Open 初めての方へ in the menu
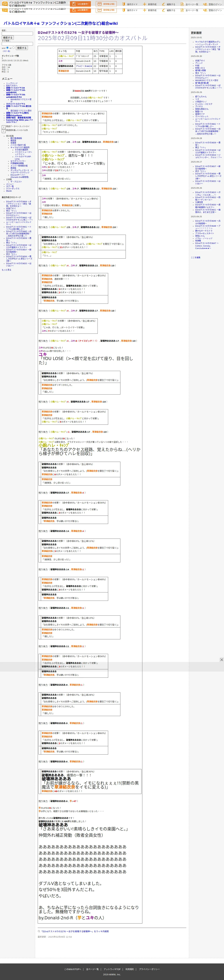The width and height of the screenshot is (224, 980). pos(12,86)
